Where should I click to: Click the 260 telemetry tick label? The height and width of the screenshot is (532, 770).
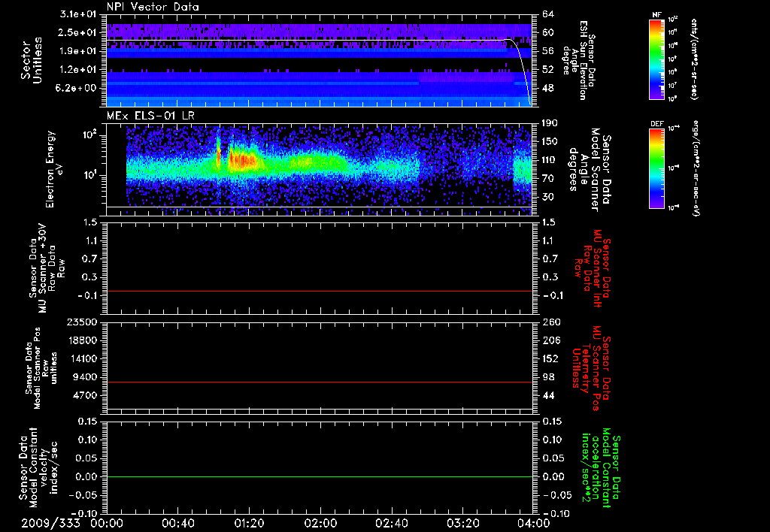(x=551, y=322)
